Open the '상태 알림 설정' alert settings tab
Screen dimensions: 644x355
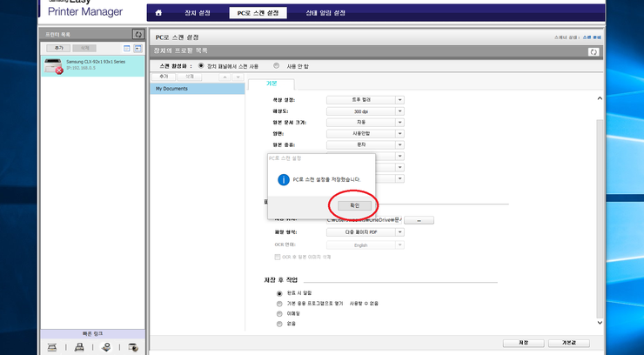(x=325, y=13)
